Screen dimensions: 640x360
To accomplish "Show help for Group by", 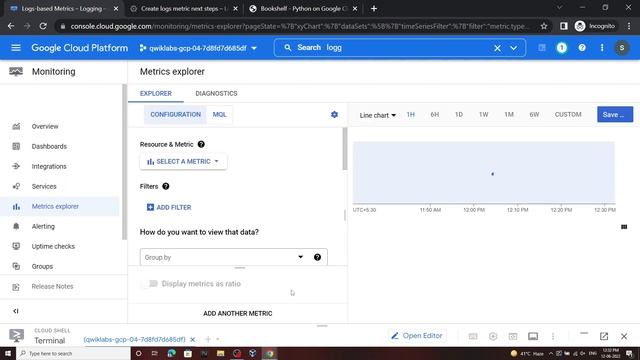I will [x=317, y=257].
